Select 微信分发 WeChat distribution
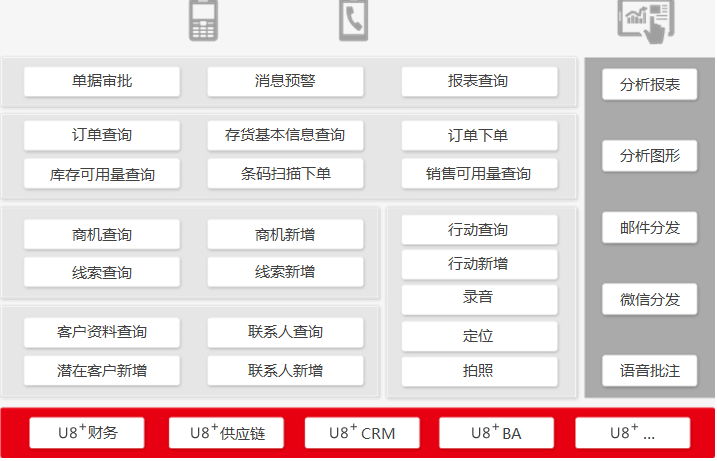The width and height of the screenshot is (717, 461). tap(649, 299)
